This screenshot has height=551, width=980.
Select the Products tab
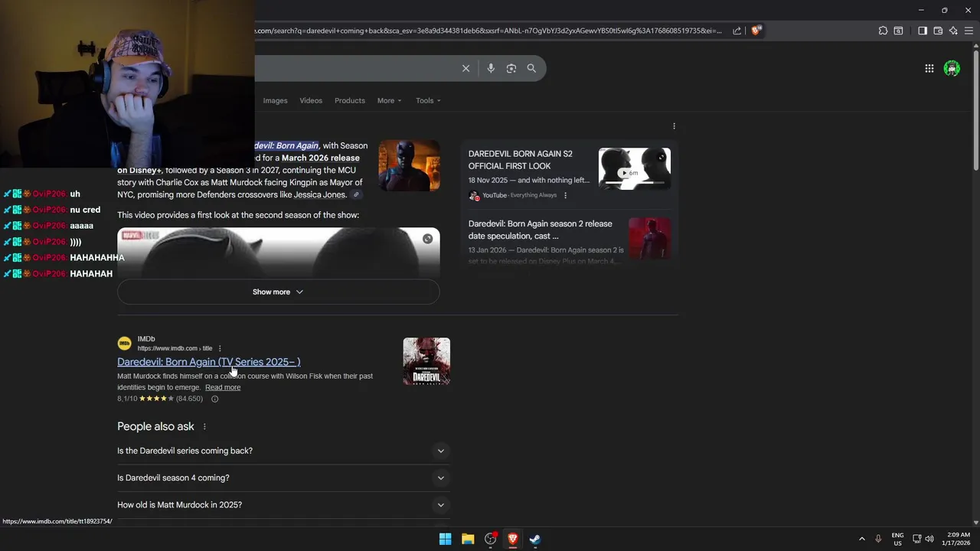click(x=350, y=100)
